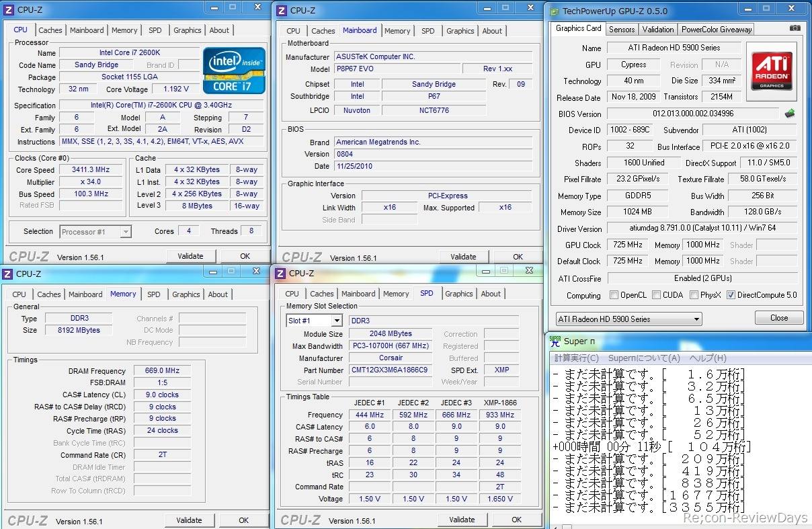
Task: Open the 計算実行(C) menu in Super Pi
Action: point(576,358)
